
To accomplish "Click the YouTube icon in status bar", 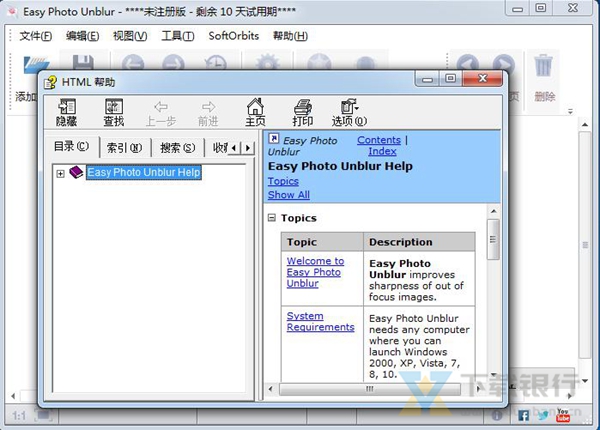I will [563, 415].
